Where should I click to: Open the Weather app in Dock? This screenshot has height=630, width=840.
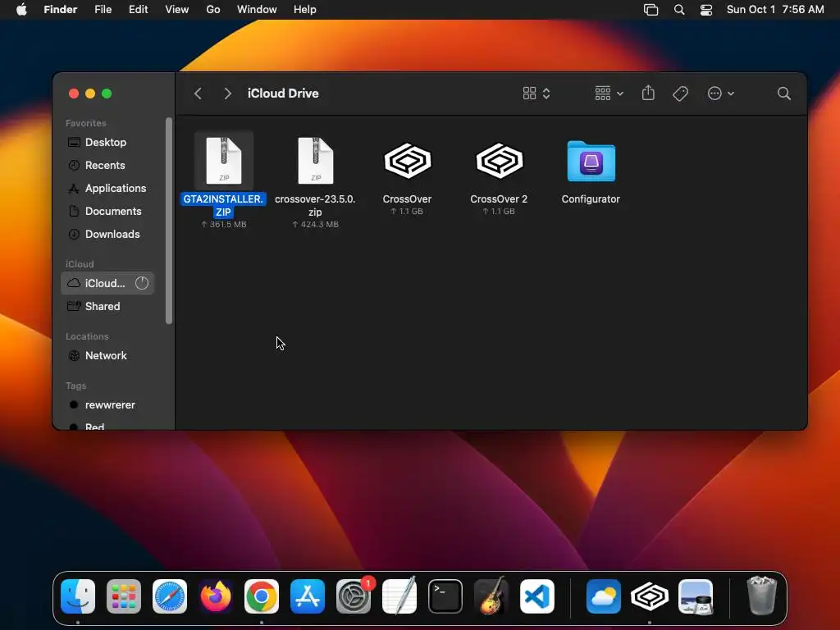604,596
